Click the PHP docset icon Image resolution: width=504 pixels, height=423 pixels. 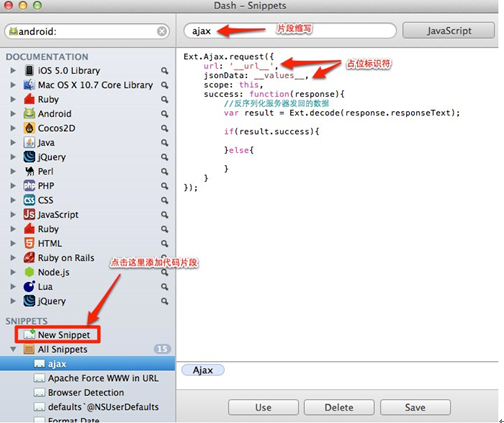pyautogui.click(x=29, y=186)
